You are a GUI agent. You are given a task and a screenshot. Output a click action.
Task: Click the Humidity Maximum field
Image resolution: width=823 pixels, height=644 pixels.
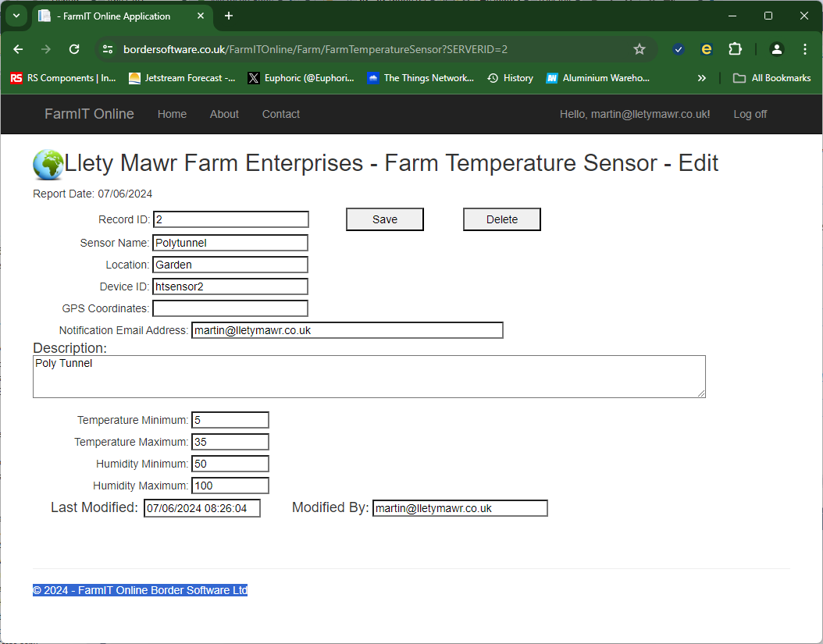pyautogui.click(x=230, y=486)
